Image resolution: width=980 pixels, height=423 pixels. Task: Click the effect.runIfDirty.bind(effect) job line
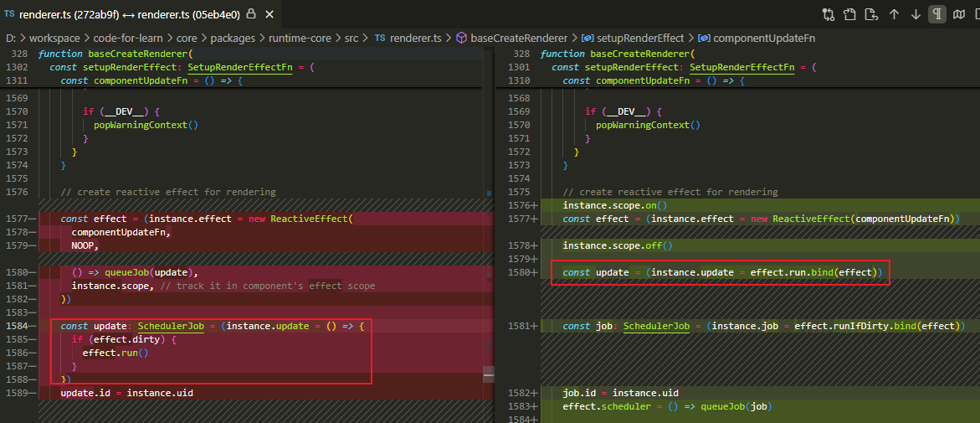[x=764, y=326]
